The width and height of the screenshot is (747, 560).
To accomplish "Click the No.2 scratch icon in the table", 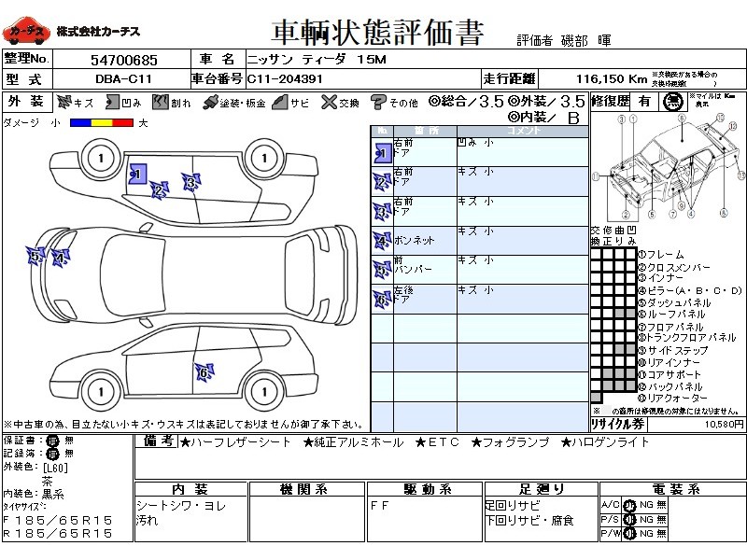I will click(x=382, y=181).
